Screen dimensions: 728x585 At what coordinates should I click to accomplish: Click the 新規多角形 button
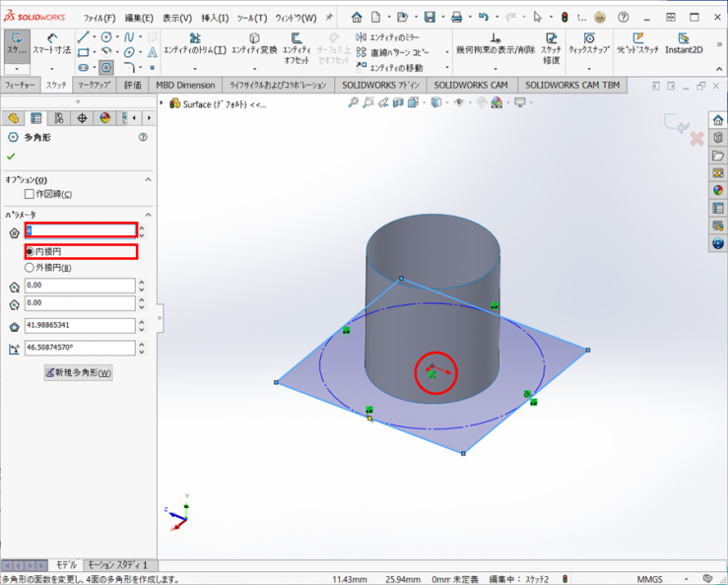click(x=79, y=372)
